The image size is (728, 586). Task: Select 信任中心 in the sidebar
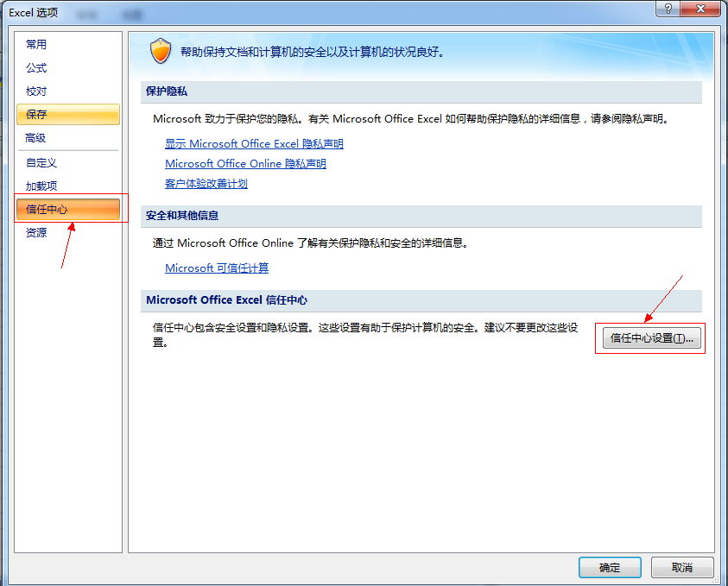pos(67,209)
